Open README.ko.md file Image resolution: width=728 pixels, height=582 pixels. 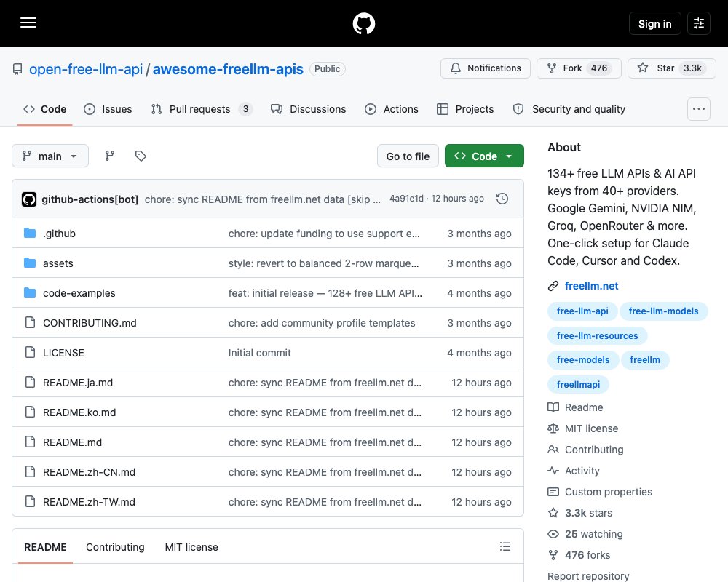[x=79, y=412]
